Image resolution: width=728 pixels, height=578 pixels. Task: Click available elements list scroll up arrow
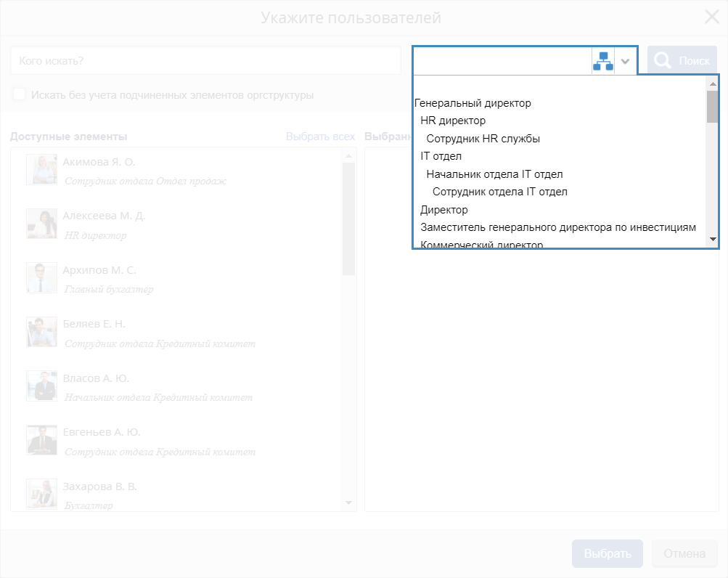click(x=348, y=156)
